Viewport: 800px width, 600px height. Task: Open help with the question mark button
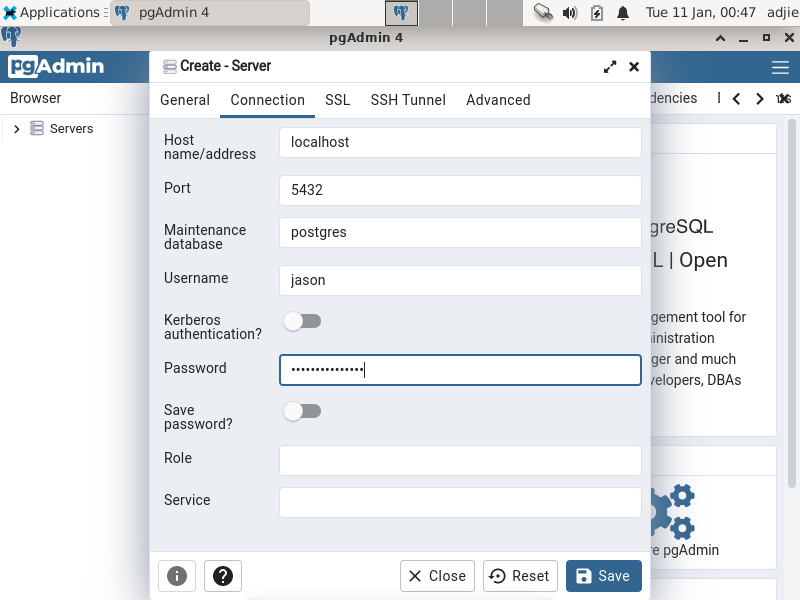[223, 576]
